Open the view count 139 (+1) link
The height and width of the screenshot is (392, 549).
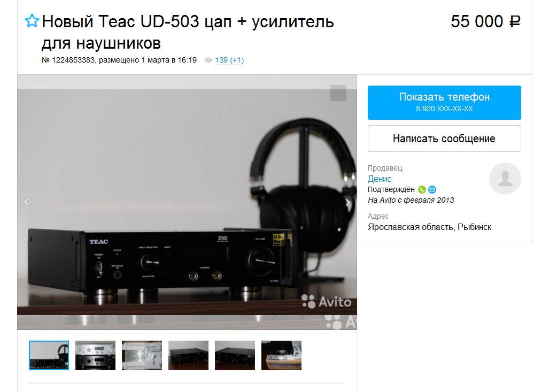pyautogui.click(x=229, y=60)
